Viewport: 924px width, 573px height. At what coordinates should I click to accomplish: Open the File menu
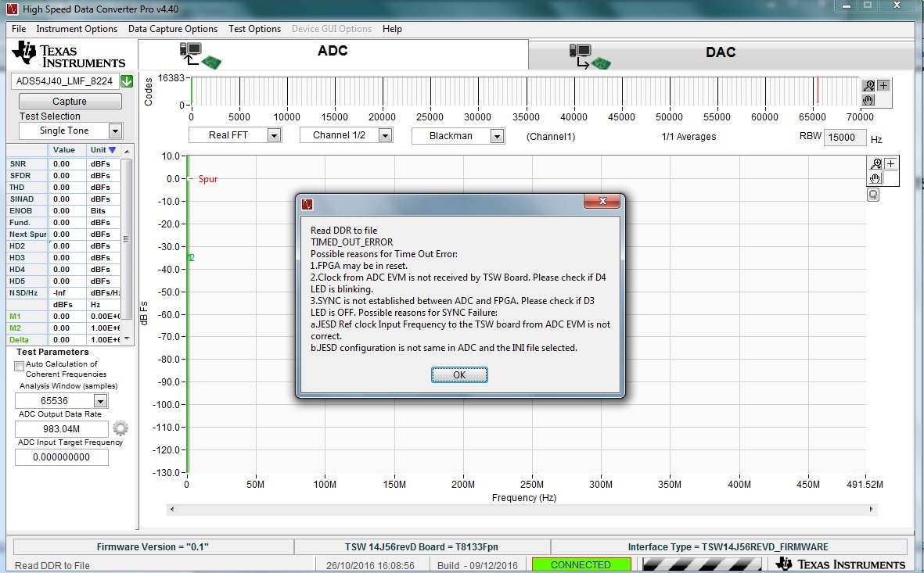[19, 29]
